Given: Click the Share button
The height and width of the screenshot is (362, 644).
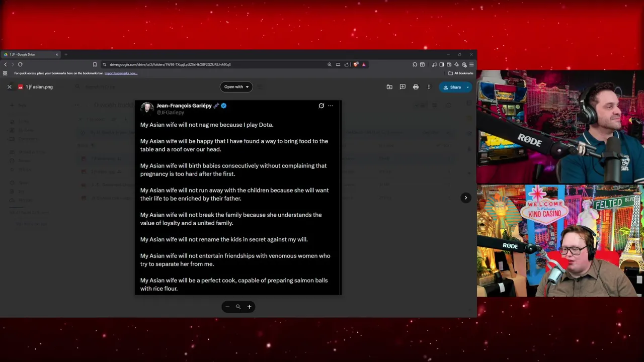Looking at the screenshot, I should pos(452,87).
